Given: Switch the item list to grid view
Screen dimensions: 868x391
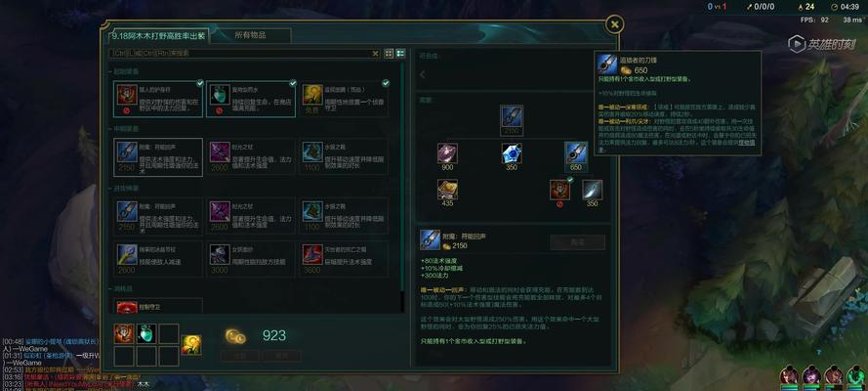Looking at the screenshot, I should (389, 53).
